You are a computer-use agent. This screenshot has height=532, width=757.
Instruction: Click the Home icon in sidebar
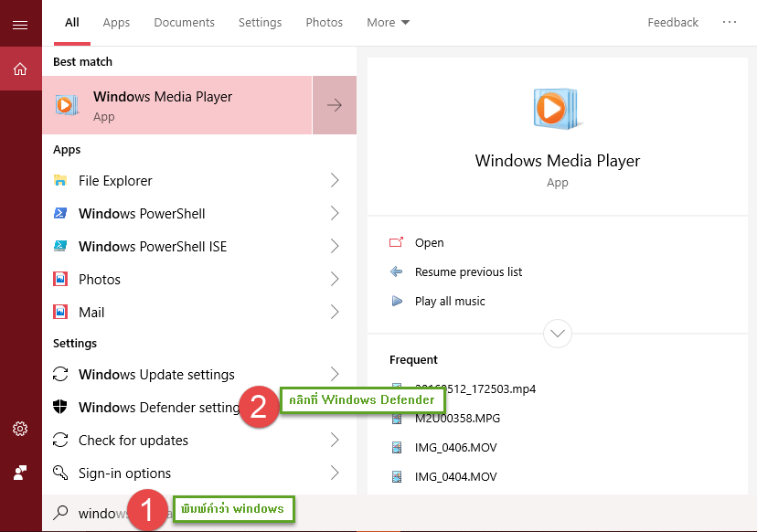point(20,69)
